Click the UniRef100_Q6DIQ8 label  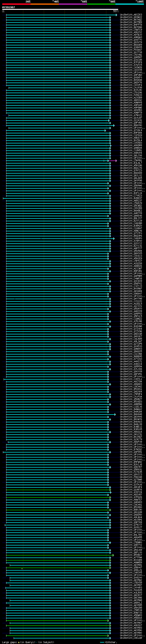tap(131, 334)
